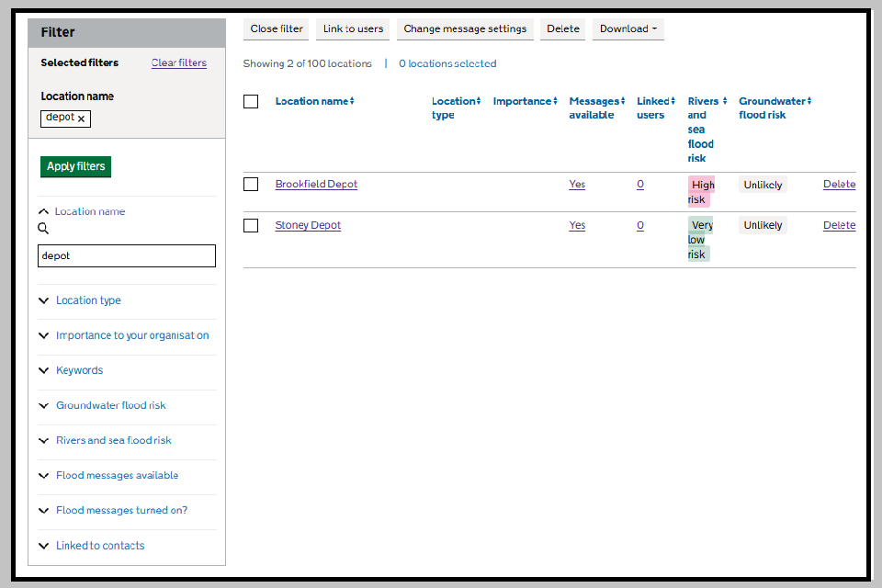This screenshot has width=882, height=588.
Task: Collapse the Location name filter section
Action: pos(89,211)
